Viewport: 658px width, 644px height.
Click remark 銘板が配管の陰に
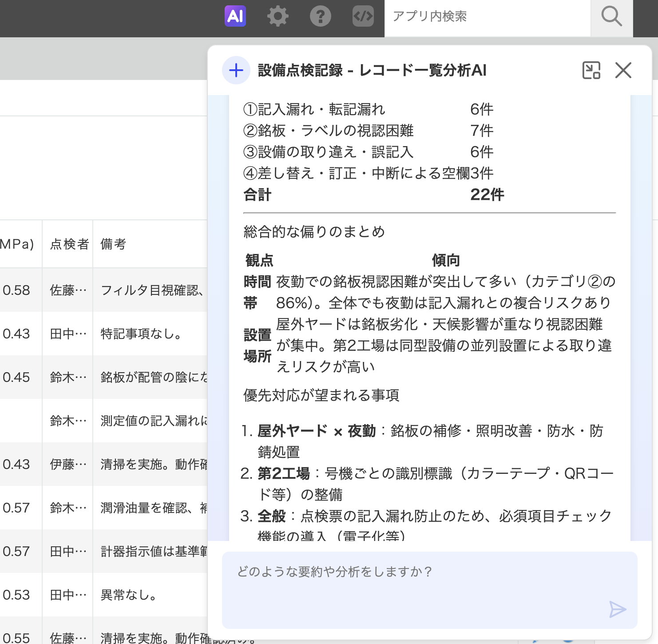[x=154, y=378]
